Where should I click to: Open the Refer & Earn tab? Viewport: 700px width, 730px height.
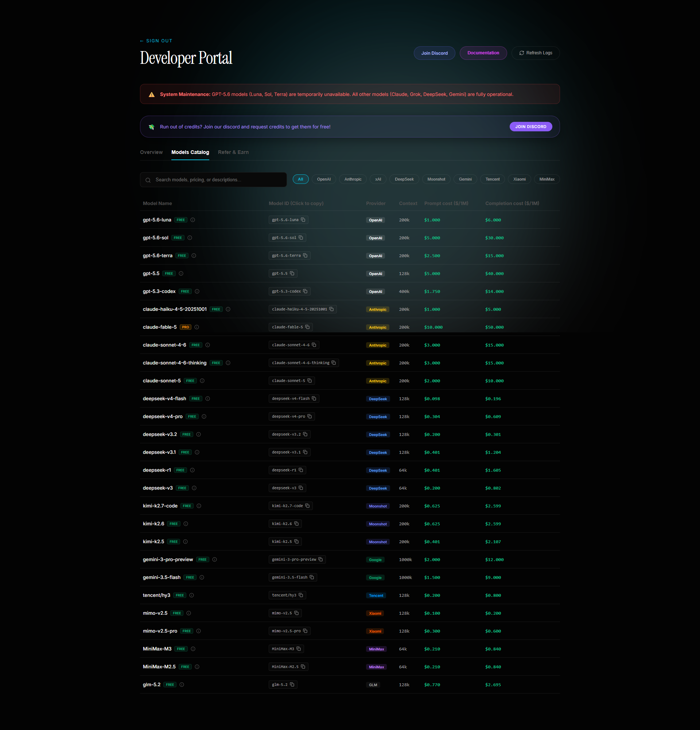233,152
